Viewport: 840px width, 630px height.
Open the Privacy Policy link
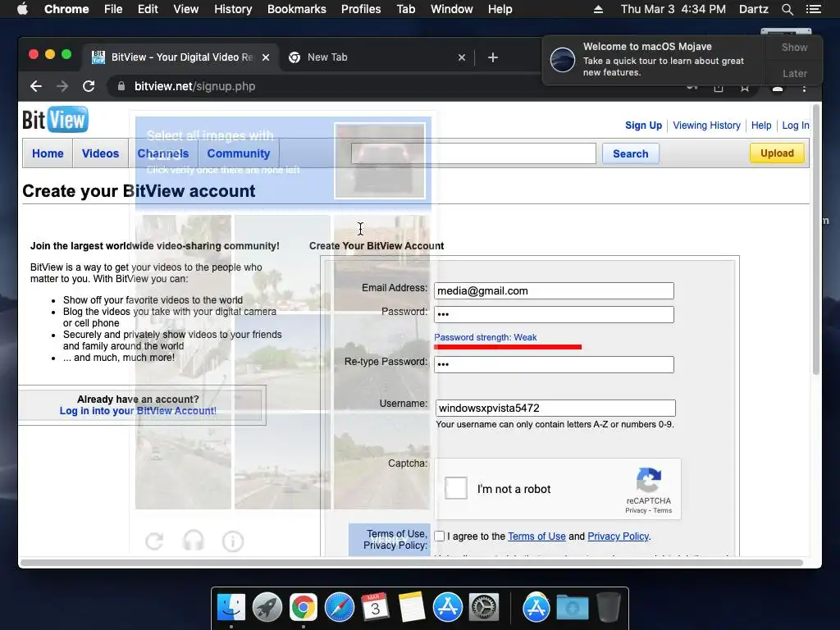[619, 536]
